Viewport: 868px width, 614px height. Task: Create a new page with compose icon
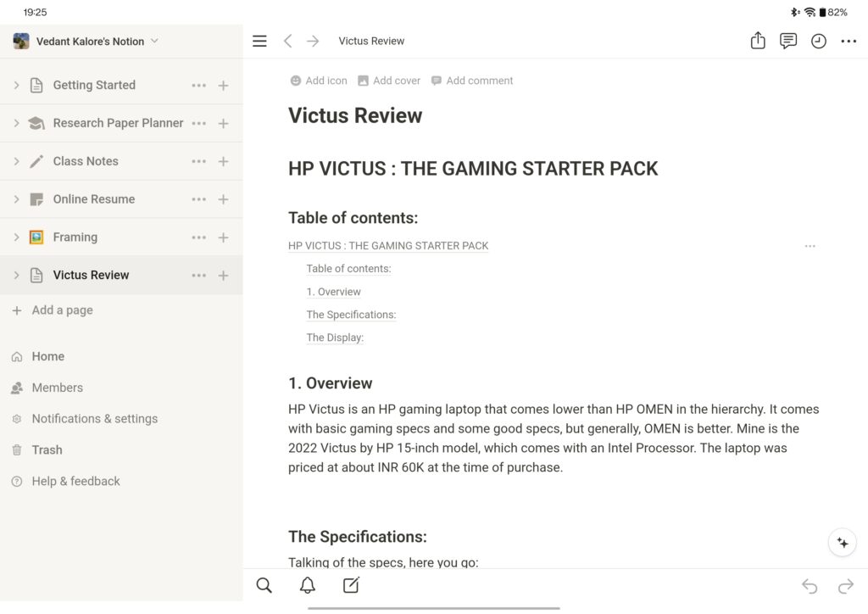point(351,585)
